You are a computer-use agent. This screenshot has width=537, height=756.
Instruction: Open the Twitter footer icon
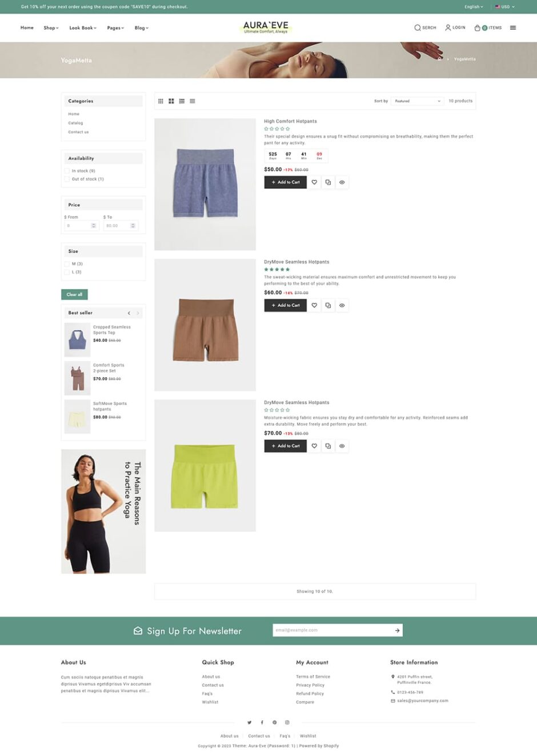point(249,722)
